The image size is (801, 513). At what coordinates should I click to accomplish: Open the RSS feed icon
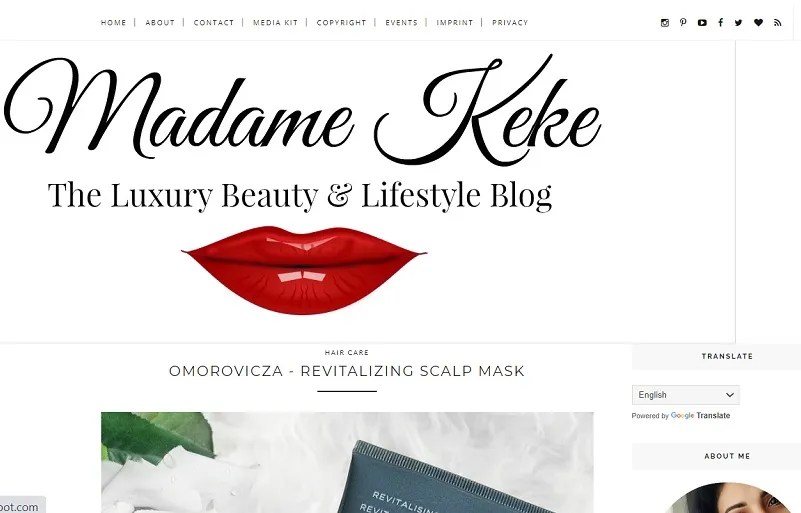click(778, 22)
